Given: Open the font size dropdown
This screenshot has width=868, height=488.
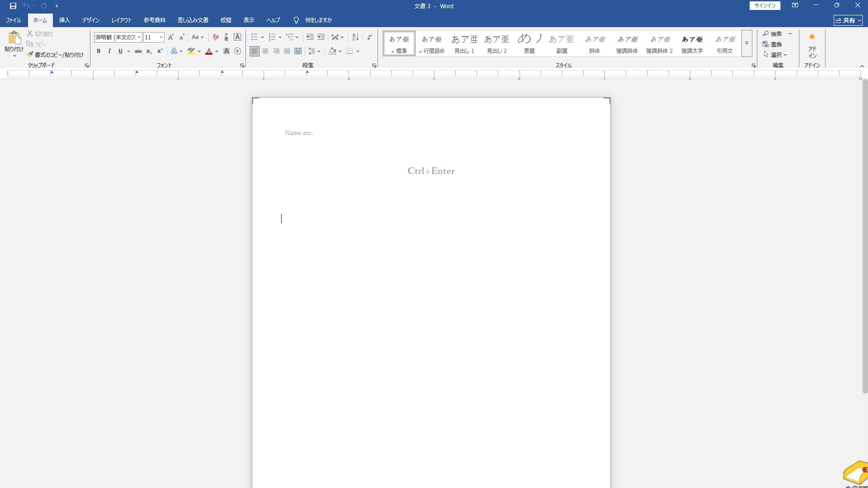Looking at the screenshot, I should 161,38.
